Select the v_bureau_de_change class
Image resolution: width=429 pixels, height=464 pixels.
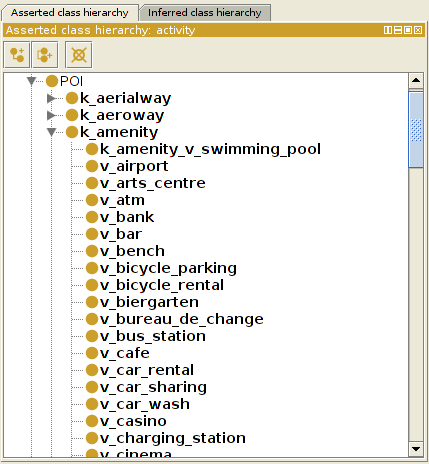(182, 319)
